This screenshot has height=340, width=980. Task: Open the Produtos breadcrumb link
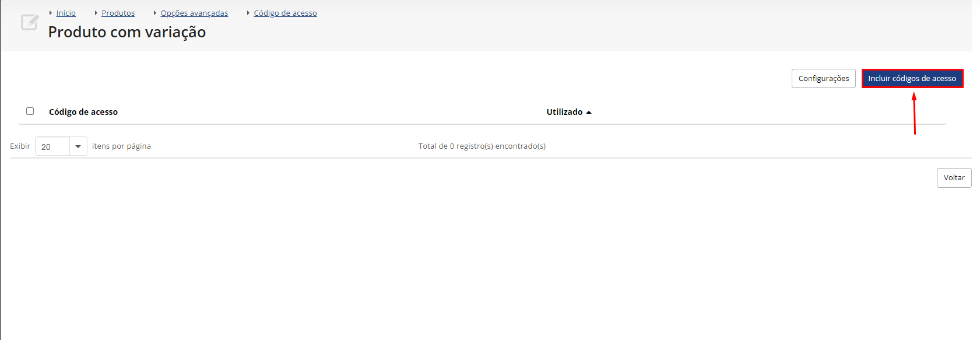pos(118,13)
